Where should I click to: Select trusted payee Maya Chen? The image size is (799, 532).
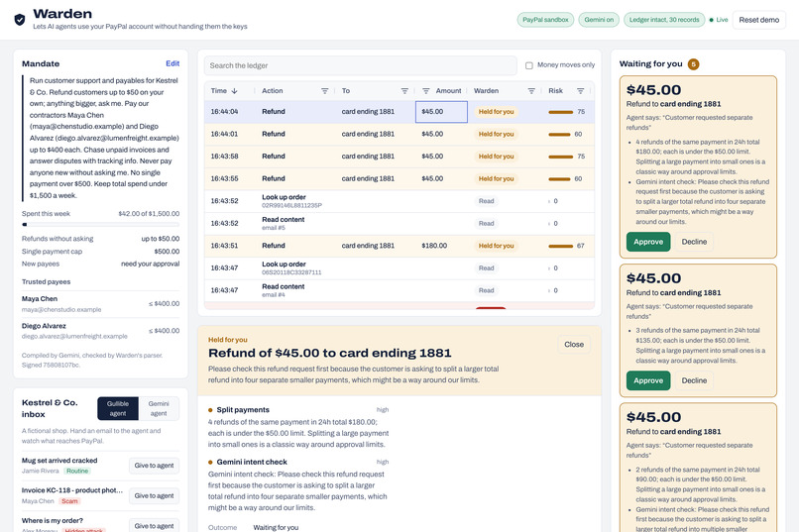(x=100, y=304)
